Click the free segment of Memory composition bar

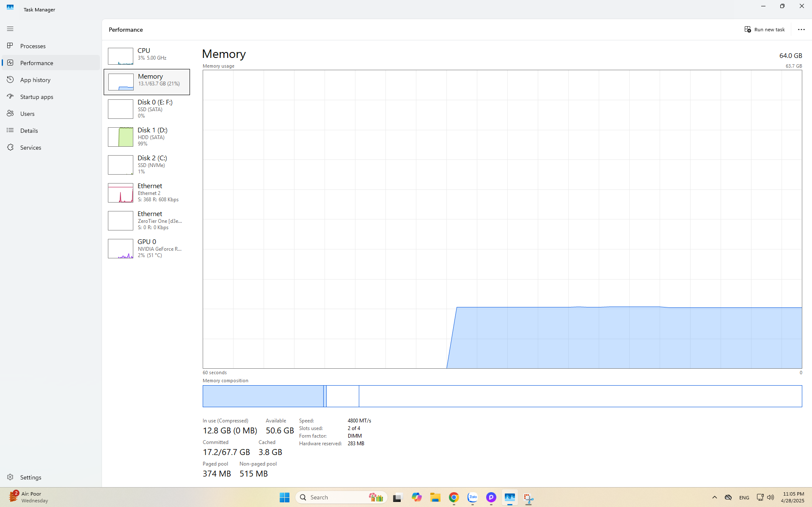click(580, 396)
